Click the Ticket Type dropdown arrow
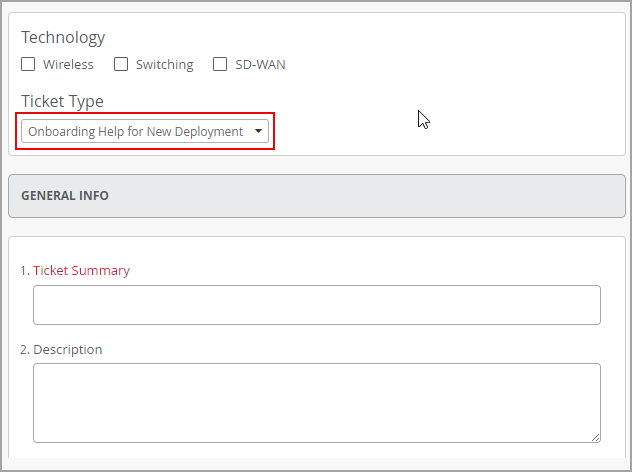632x472 pixels. coord(258,131)
